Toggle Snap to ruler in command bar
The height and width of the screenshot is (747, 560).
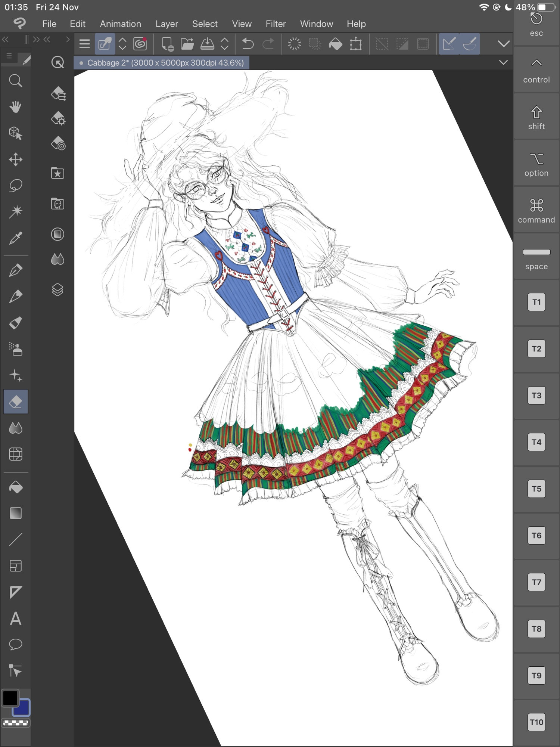(449, 44)
